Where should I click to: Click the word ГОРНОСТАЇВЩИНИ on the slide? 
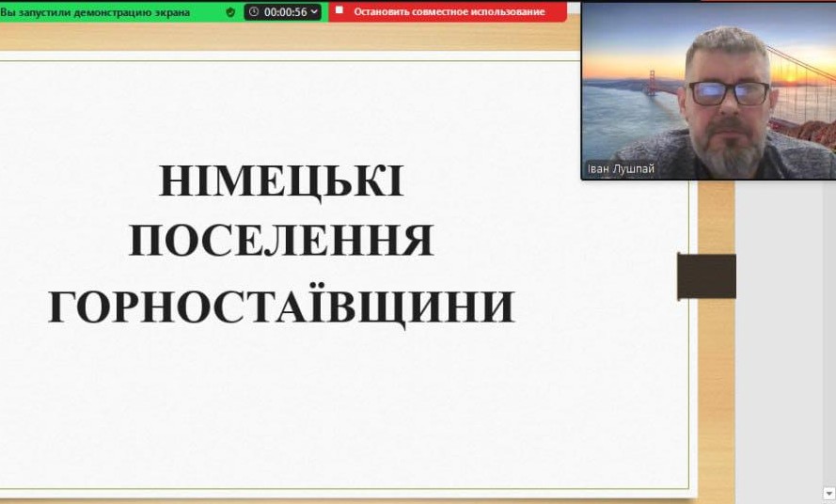point(281,307)
